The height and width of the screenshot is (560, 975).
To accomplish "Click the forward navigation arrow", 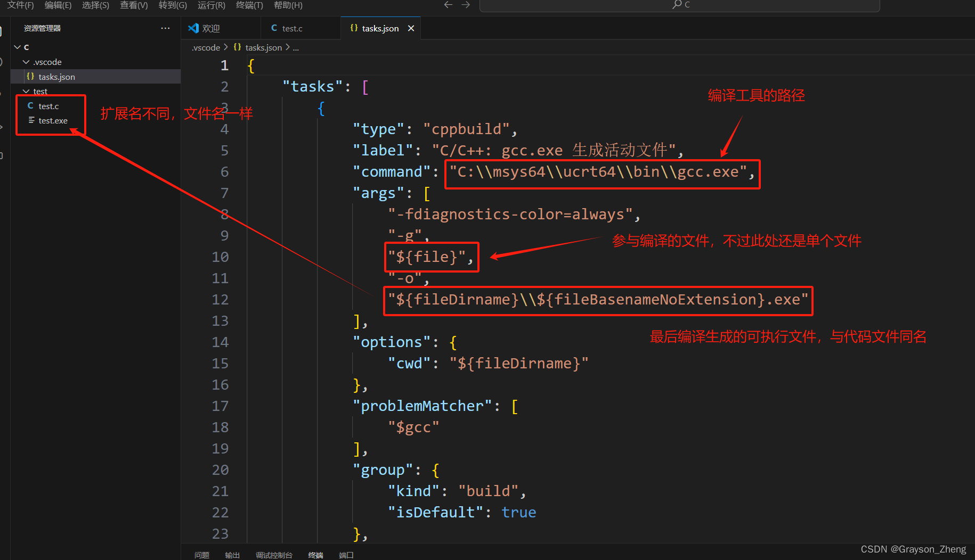I will 466,5.
